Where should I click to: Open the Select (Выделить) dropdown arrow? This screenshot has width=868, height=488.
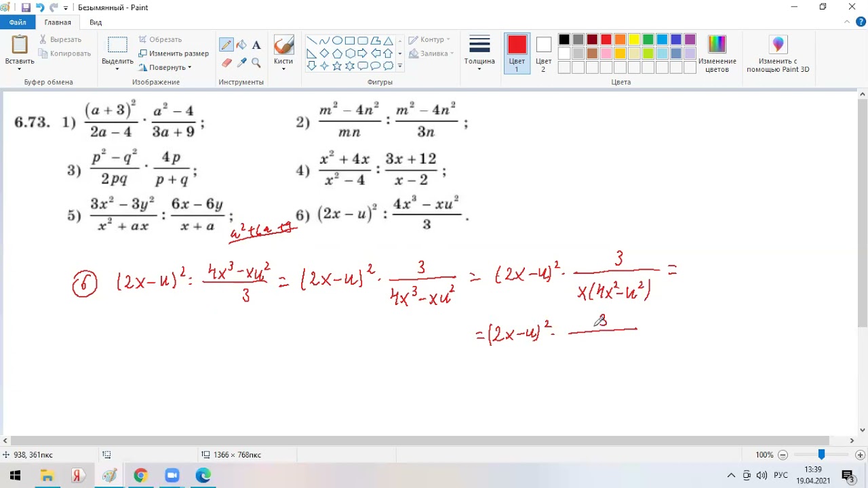tap(117, 68)
